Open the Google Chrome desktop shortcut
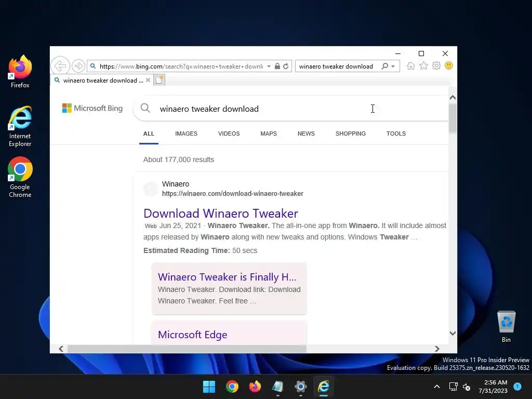Viewport: 532px width, 399px height. pyautogui.click(x=20, y=177)
